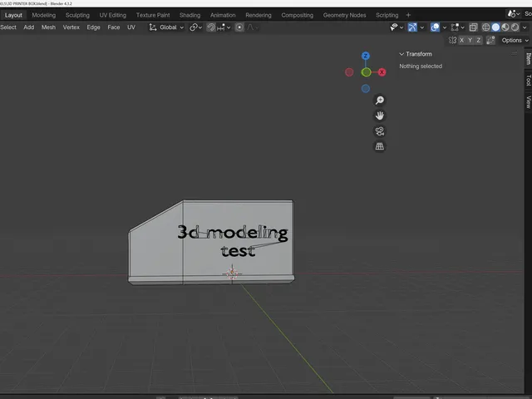This screenshot has height=399, width=532.
Task: Add a workspace with the plus icon
Action: [x=408, y=15]
